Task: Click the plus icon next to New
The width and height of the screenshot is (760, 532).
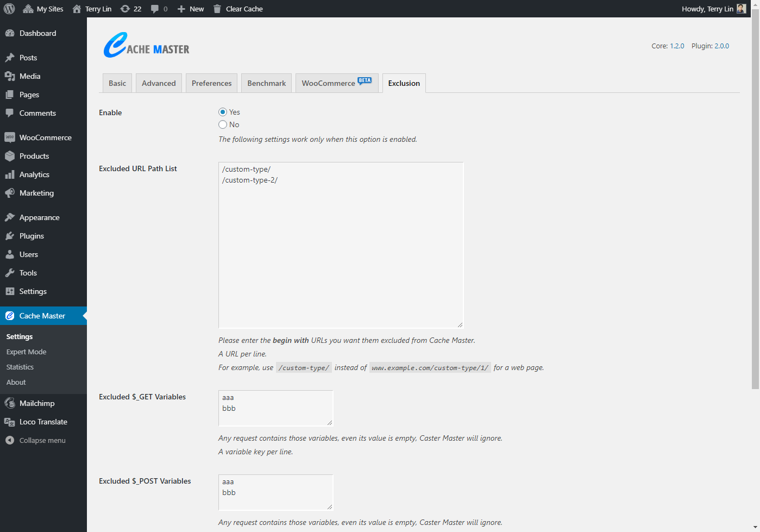Action: 181,9
